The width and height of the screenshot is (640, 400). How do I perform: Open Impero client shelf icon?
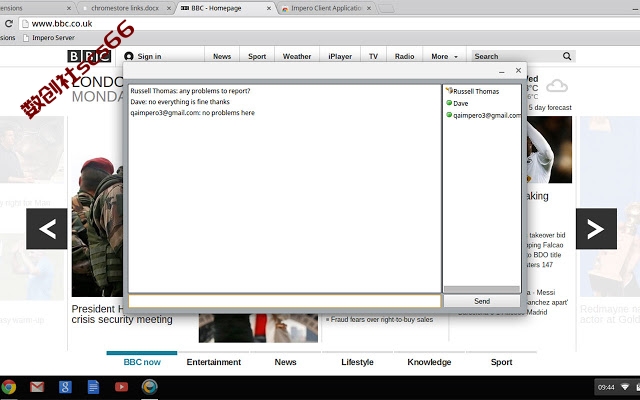click(x=149, y=387)
